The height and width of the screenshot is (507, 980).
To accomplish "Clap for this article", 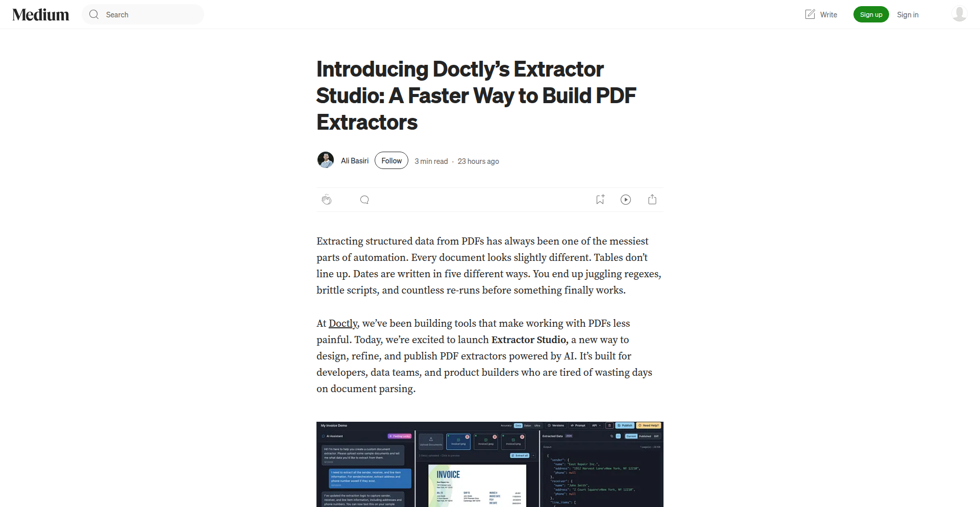I will pos(327,200).
